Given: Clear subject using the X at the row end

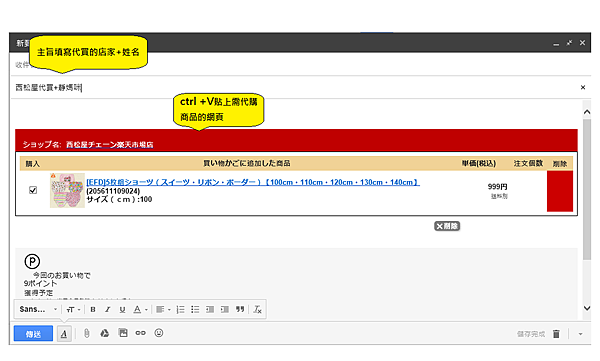Looking at the screenshot, I should [583, 88].
